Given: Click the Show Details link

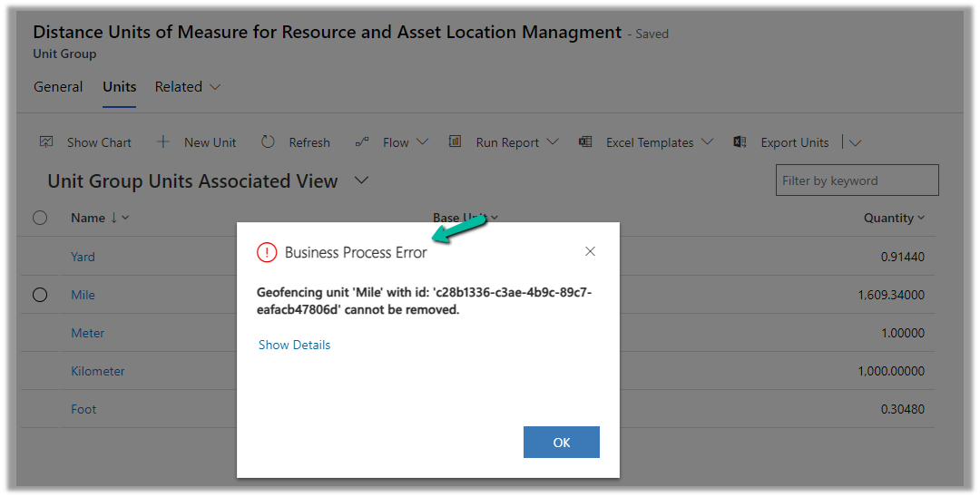Looking at the screenshot, I should (294, 345).
